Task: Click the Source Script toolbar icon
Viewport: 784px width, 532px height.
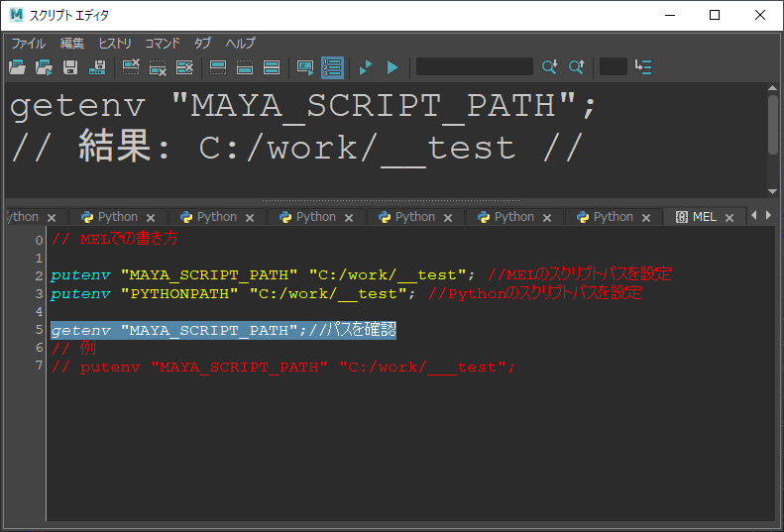Action: pos(44,67)
